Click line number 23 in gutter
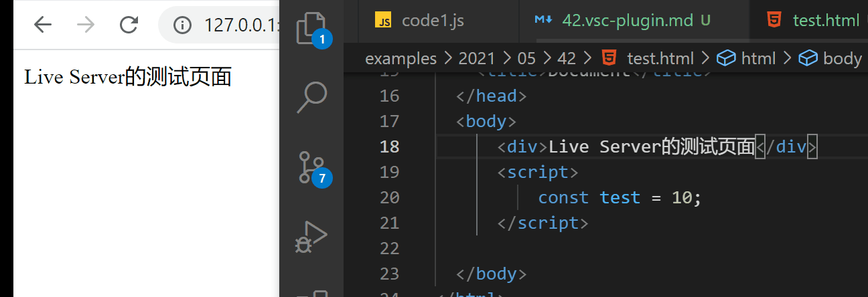Image resolution: width=868 pixels, height=297 pixels. [389, 274]
